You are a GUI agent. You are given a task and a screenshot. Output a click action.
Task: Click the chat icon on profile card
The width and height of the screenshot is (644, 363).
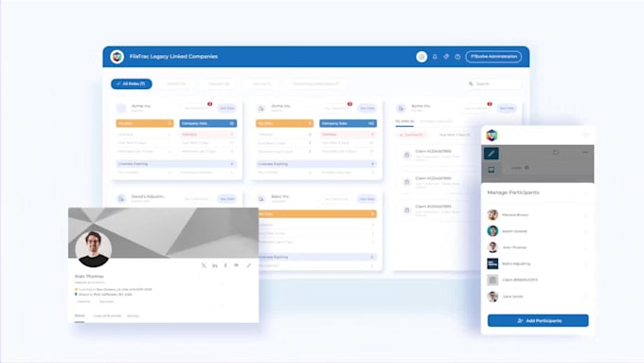click(x=237, y=265)
